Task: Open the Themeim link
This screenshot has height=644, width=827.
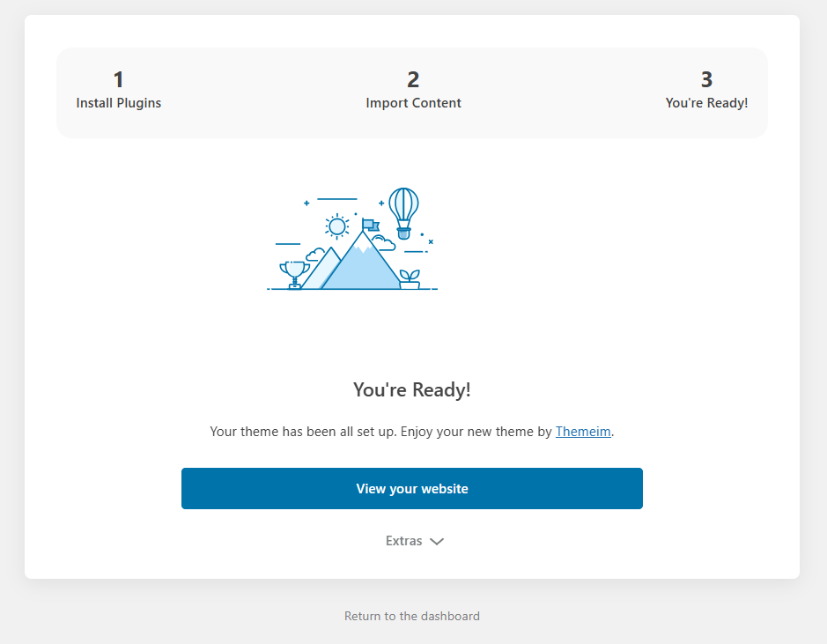Action: 583,432
